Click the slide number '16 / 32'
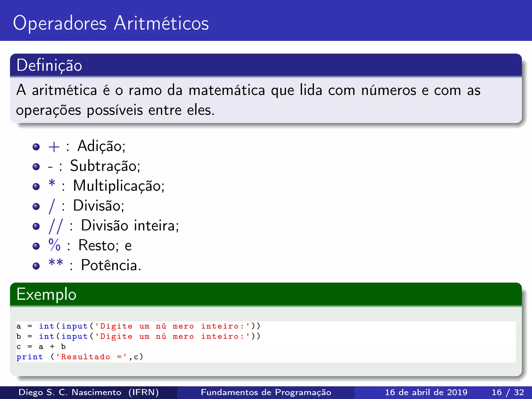Screen dimensions: 532x399 click(x=508, y=393)
